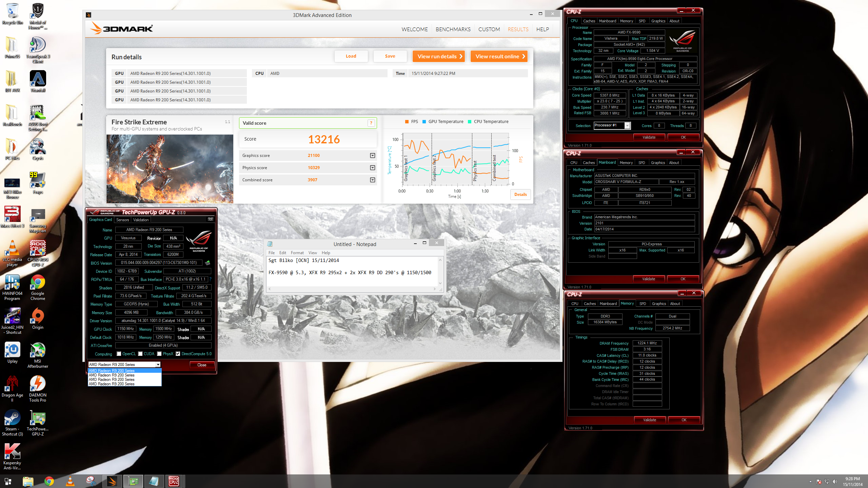This screenshot has height=488, width=868.
Task: Open the CPUID ROG CPU-Z desktop icon
Action: (x=38, y=253)
